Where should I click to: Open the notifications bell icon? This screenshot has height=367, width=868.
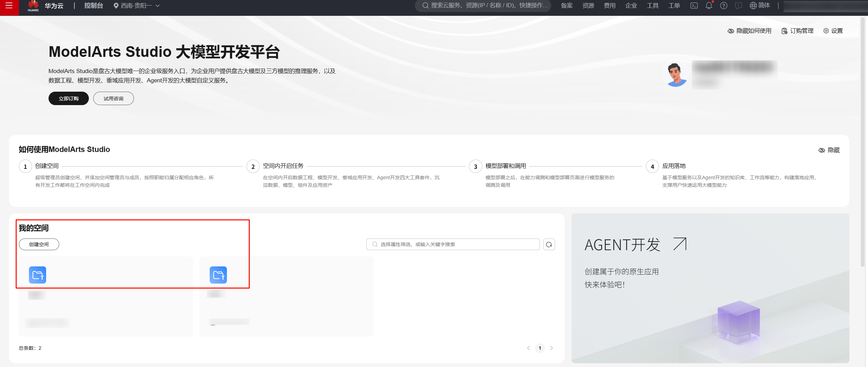709,6
